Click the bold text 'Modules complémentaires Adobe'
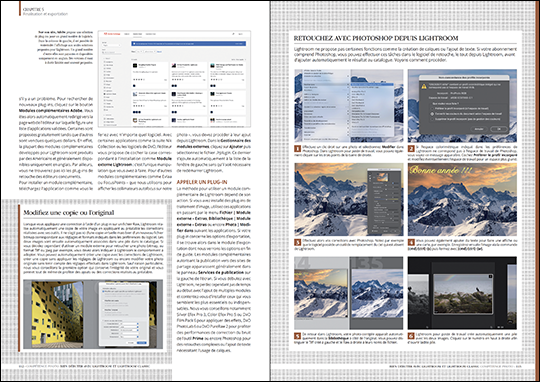 click(51, 111)
